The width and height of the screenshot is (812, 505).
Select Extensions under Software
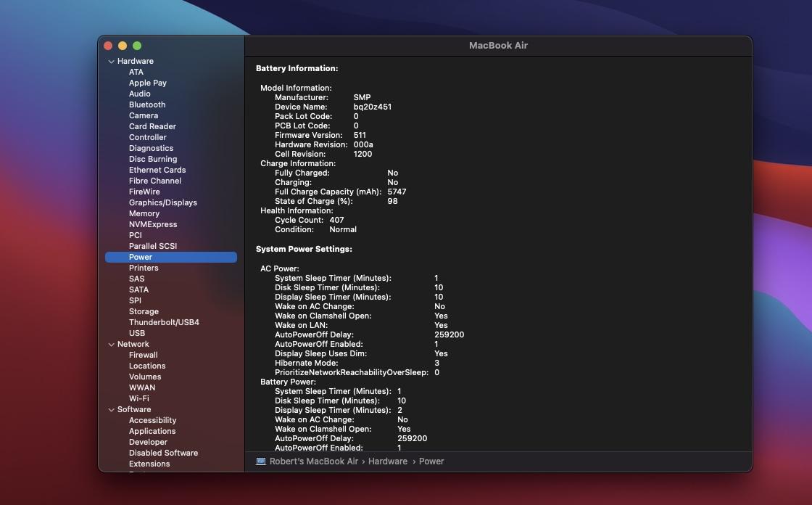click(149, 464)
